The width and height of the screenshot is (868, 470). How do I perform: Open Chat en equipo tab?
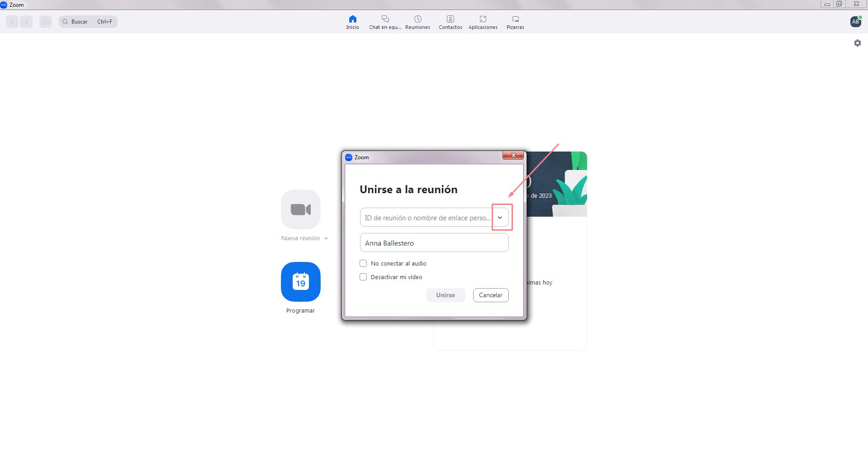point(385,22)
